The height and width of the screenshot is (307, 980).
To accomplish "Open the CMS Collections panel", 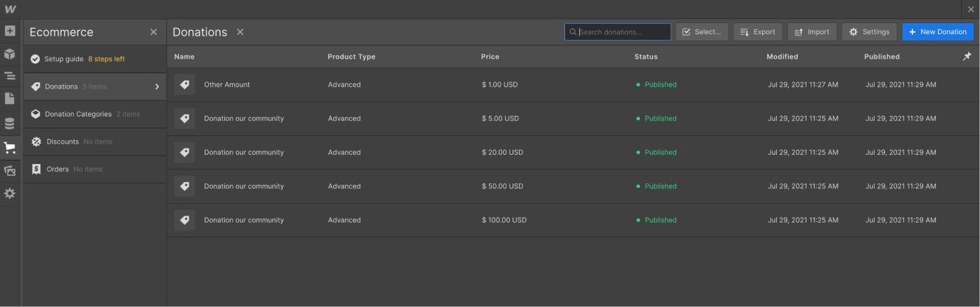I will tap(10, 124).
